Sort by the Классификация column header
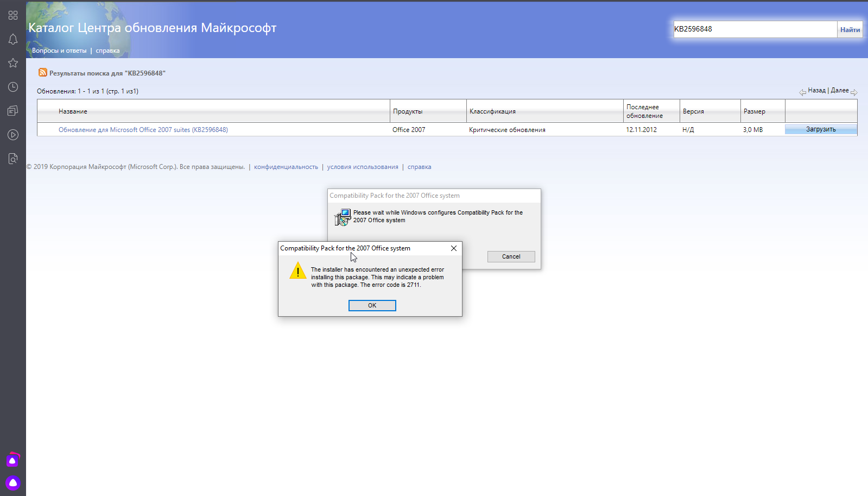Screen dimensions: 868x496 point(492,111)
